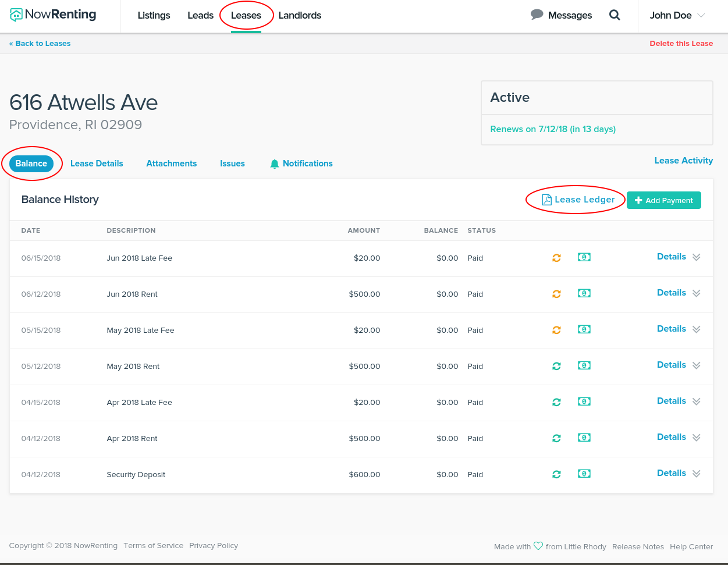This screenshot has height=565, width=728.
Task: Click money icon for May 2018 Late Fee
Action: pyautogui.click(x=584, y=329)
